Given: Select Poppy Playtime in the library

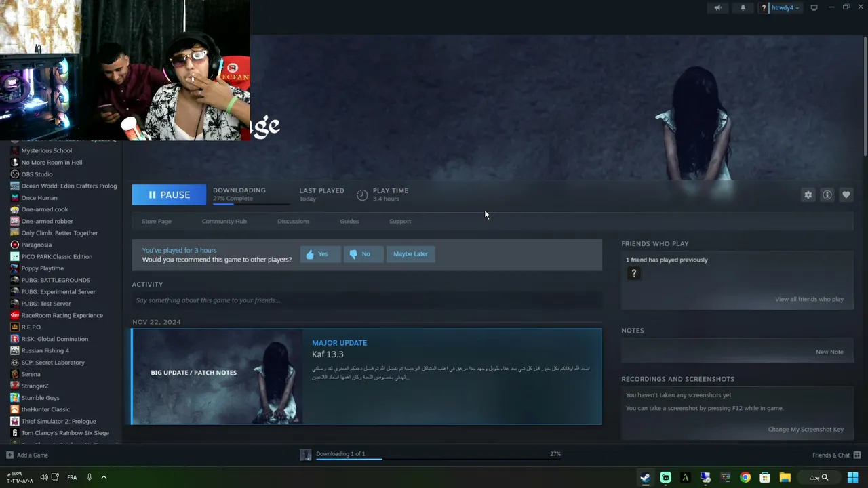Looking at the screenshot, I should (x=42, y=268).
